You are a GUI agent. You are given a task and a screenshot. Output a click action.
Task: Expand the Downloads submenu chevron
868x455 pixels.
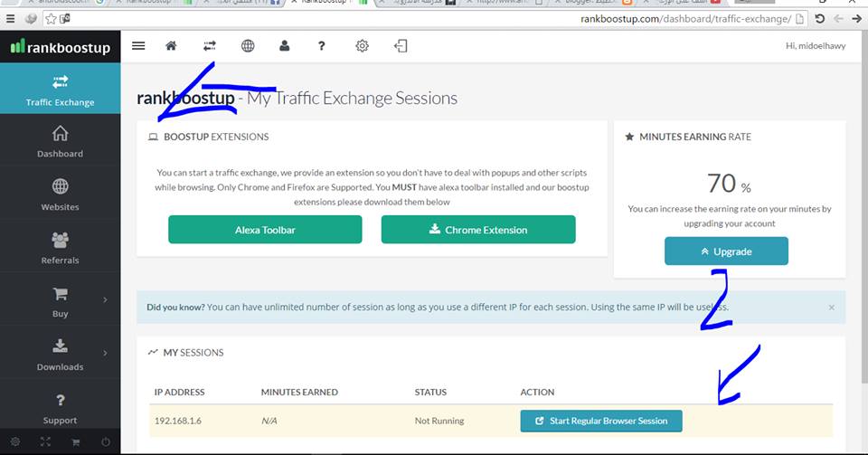click(105, 353)
